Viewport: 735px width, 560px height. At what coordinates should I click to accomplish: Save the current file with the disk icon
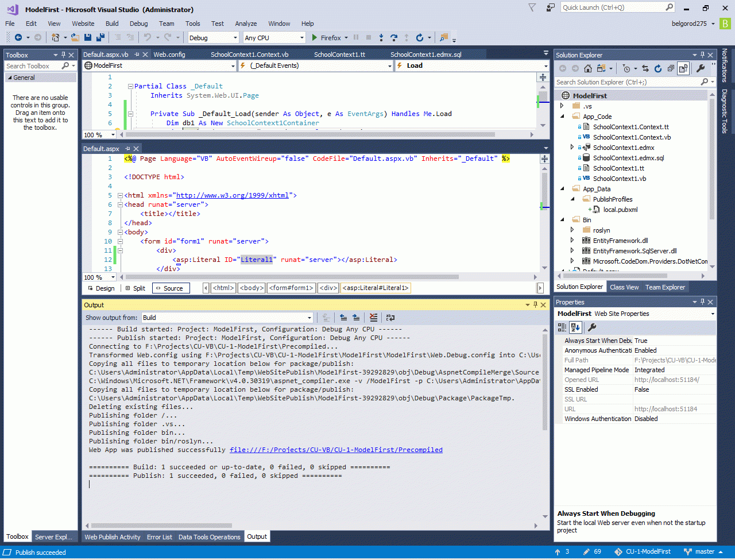click(x=88, y=37)
